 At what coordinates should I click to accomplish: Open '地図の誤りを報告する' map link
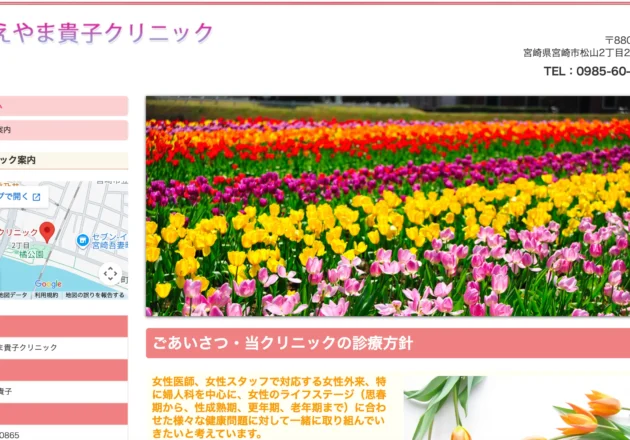point(95,295)
